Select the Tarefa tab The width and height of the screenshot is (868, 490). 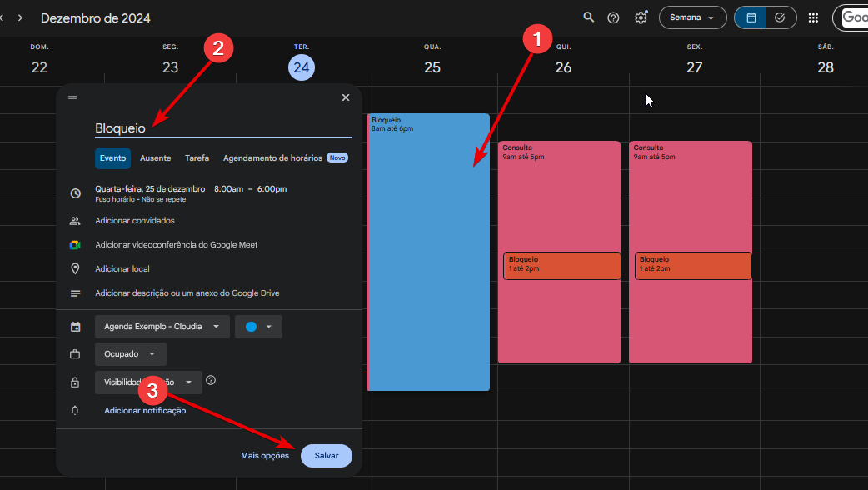(197, 157)
